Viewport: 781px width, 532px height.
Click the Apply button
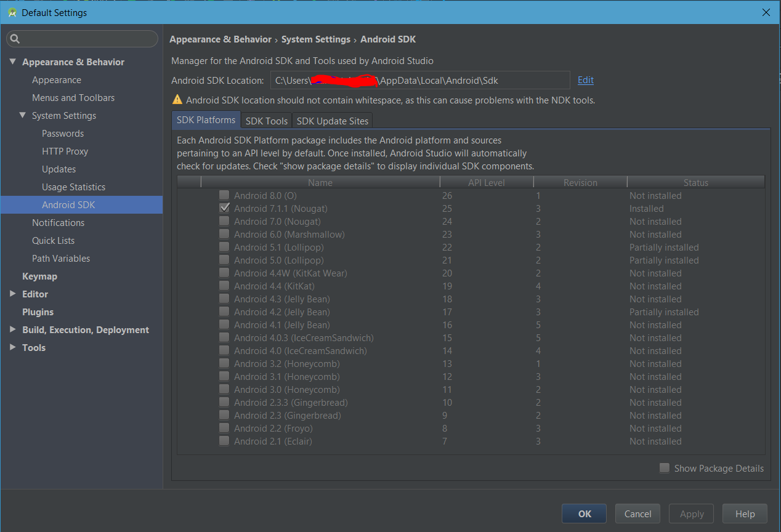tap(692, 514)
